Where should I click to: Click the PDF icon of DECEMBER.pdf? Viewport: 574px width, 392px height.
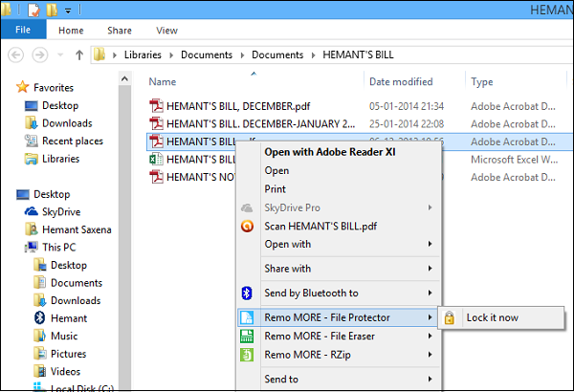(x=156, y=106)
